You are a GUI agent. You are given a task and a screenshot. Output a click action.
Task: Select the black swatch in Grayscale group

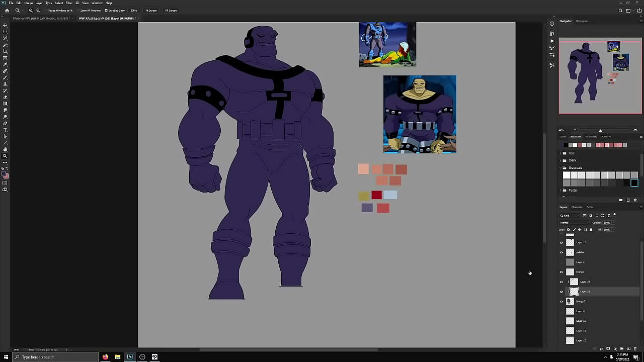pos(634,183)
